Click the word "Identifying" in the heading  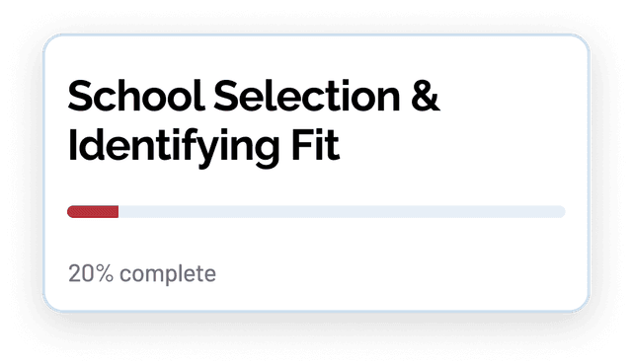pyautogui.click(x=174, y=146)
